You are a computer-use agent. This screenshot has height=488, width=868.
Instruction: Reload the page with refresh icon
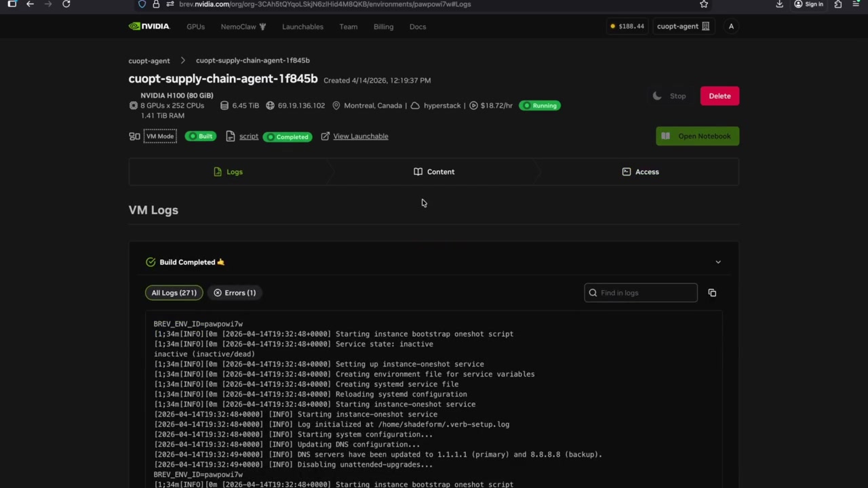click(66, 4)
